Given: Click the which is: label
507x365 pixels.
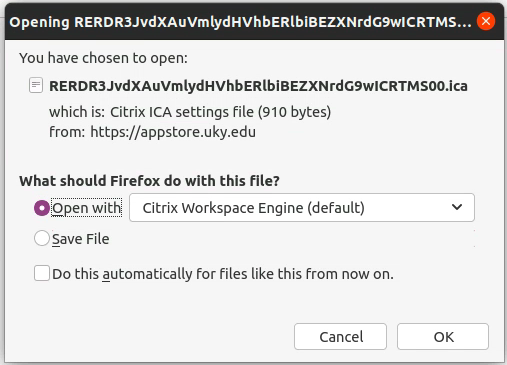Looking at the screenshot, I should (77, 112).
